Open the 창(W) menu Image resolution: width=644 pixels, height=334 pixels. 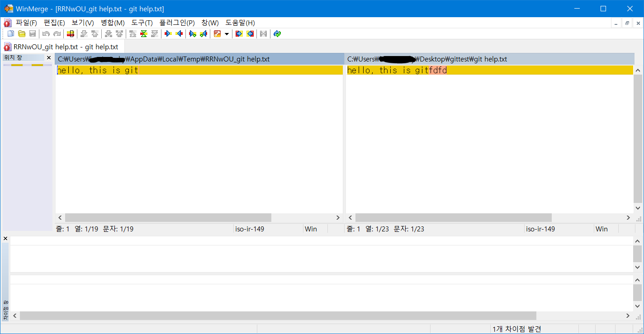tap(210, 23)
